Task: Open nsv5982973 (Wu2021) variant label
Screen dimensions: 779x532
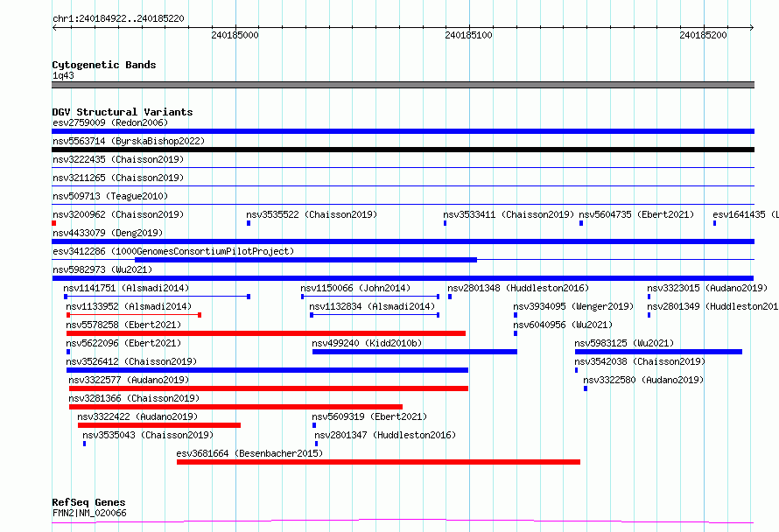Action: [102, 269]
